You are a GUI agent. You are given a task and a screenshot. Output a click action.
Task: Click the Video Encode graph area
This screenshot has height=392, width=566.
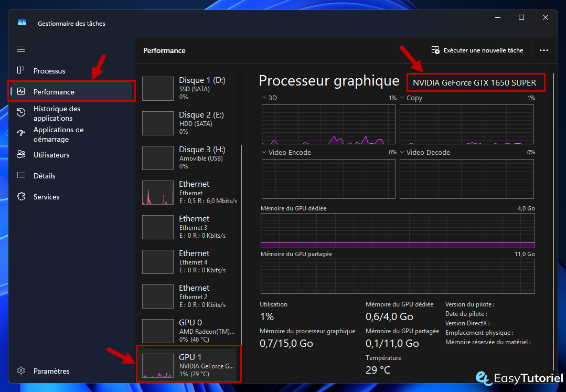coord(328,179)
